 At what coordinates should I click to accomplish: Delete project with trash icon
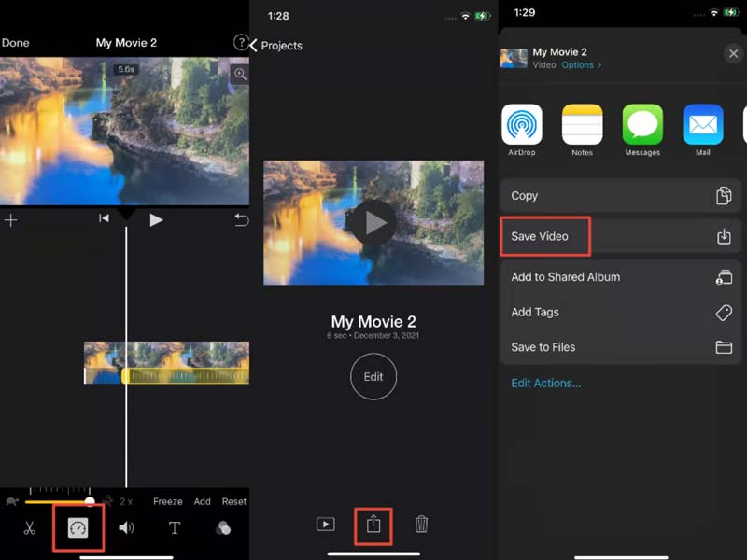point(421,525)
